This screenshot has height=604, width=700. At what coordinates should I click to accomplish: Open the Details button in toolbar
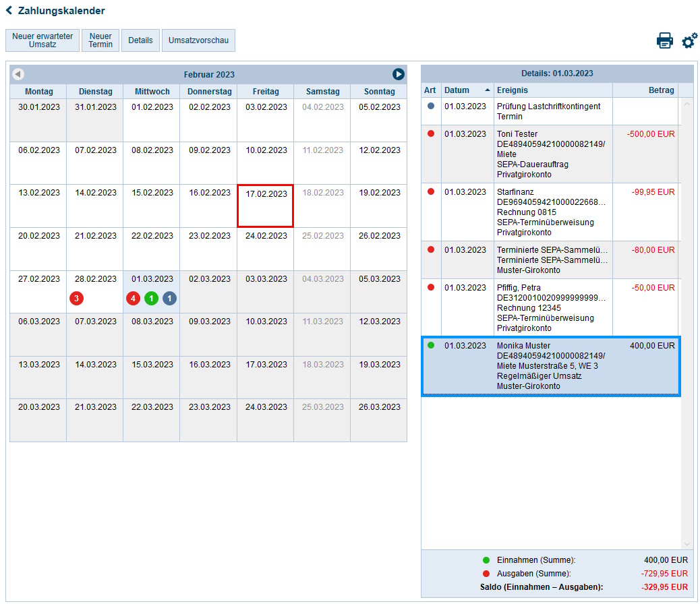click(x=140, y=40)
